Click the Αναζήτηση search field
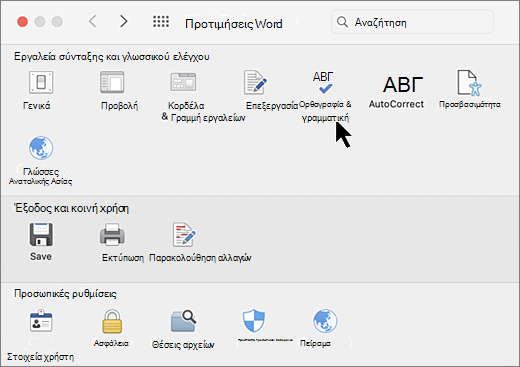Image resolution: width=520 pixels, height=367 pixels. click(x=412, y=22)
